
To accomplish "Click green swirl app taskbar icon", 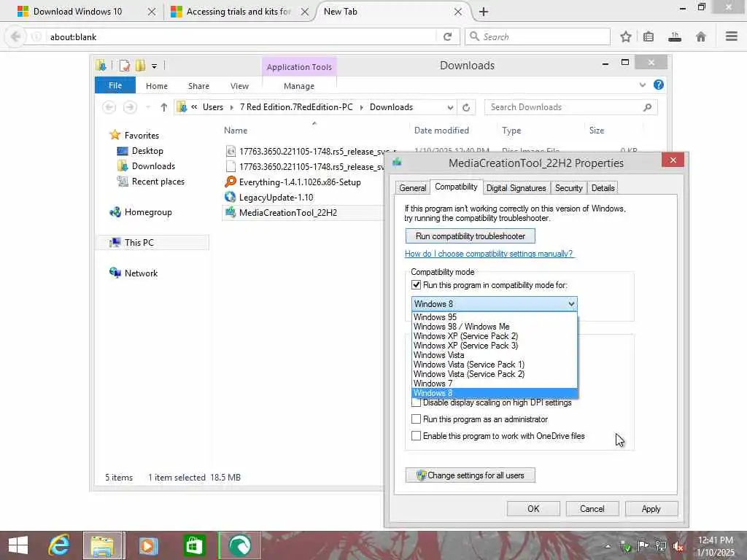I will pyautogui.click(x=239, y=545).
